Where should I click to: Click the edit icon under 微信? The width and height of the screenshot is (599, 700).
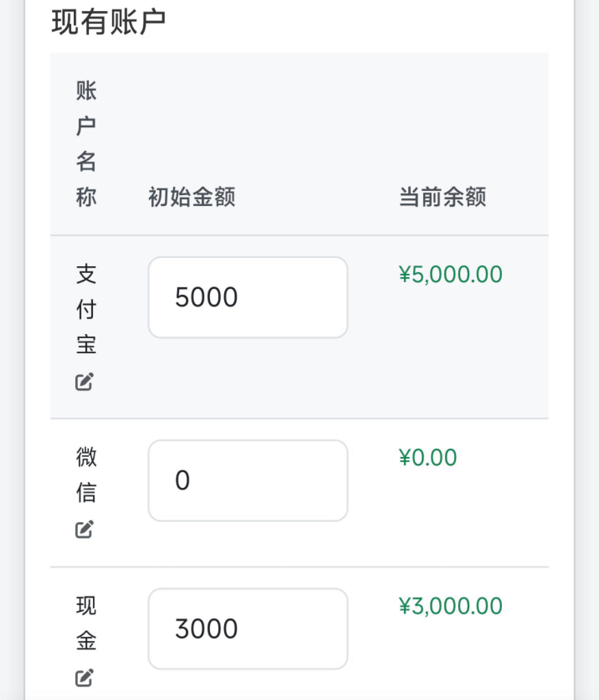pyautogui.click(x=84, y=529)
